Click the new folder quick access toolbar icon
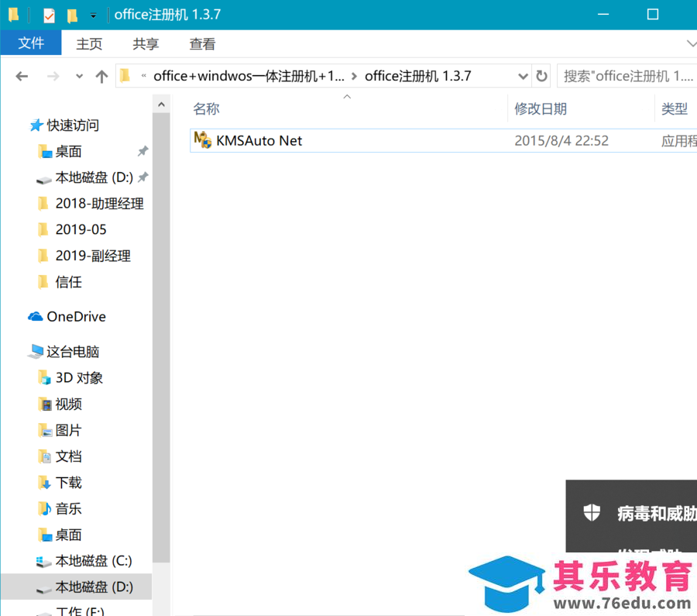697x616 pixels. point(72,15)
